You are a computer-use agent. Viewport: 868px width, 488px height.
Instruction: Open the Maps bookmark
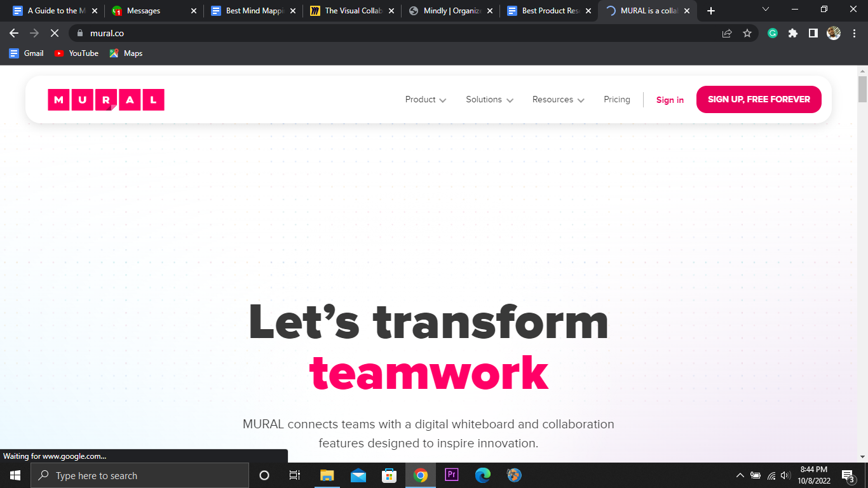pyautogui.click(x=126, y=53)
